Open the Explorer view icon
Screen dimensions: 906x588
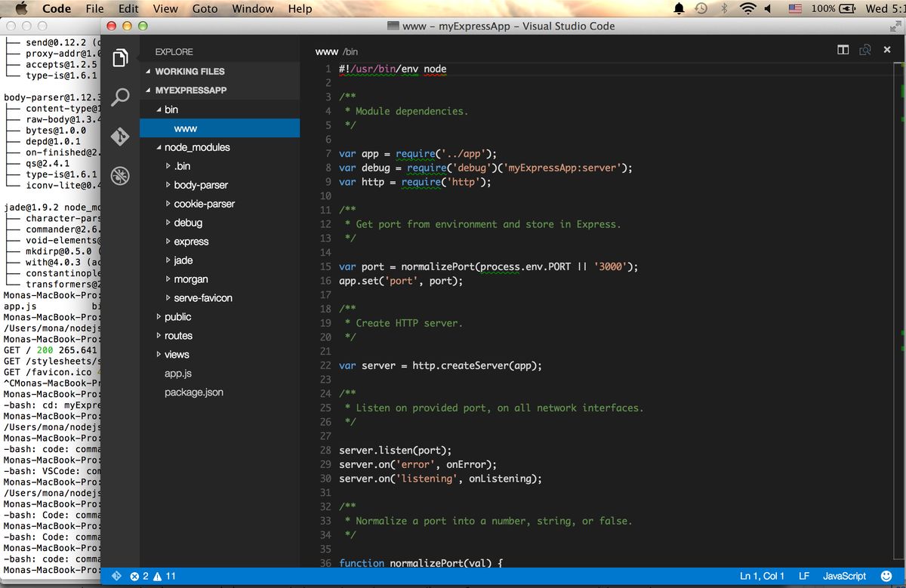coord(120,58)
